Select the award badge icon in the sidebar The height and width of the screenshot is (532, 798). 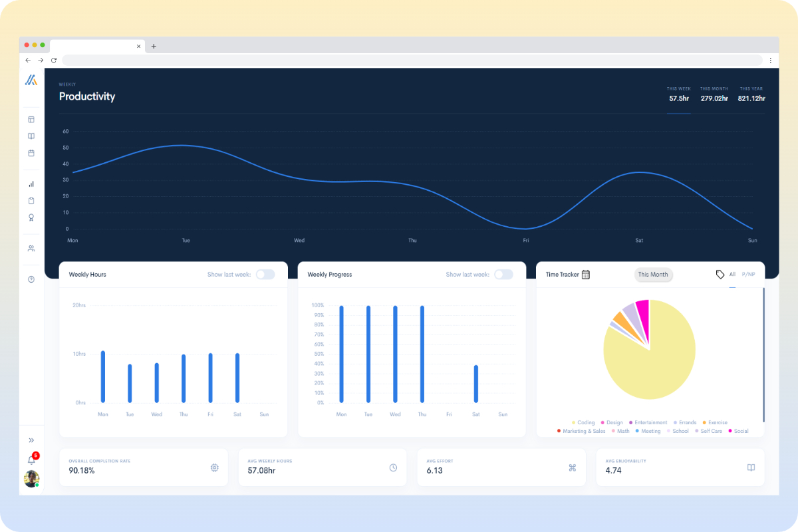31,217
